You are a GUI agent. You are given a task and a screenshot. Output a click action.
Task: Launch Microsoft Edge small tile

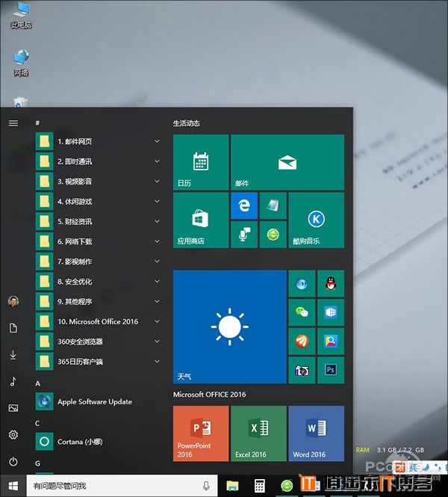tap(244, 206)
